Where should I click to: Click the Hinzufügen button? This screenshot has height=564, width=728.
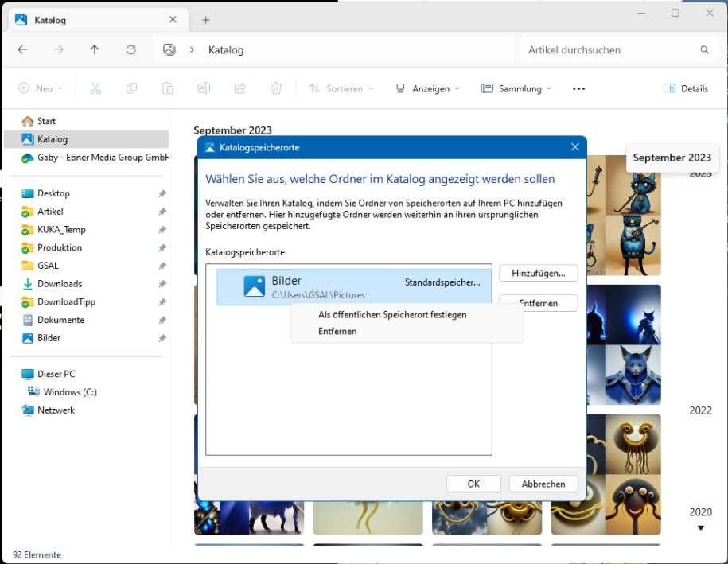538,273
